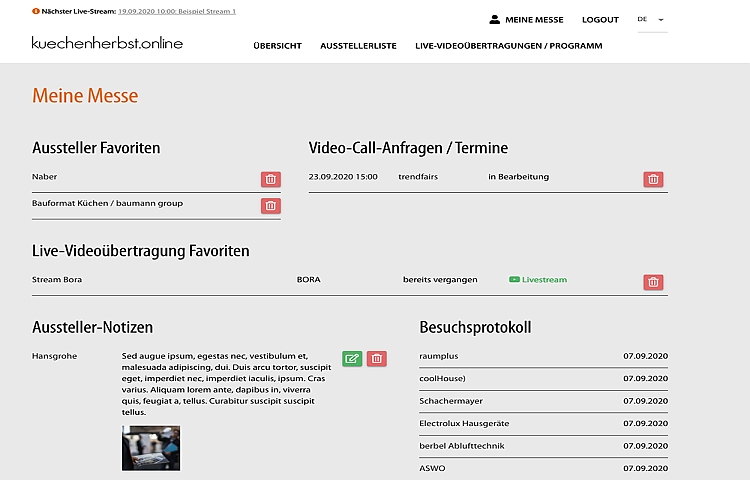Open the DE language dropdown

(x=652, y=20)
